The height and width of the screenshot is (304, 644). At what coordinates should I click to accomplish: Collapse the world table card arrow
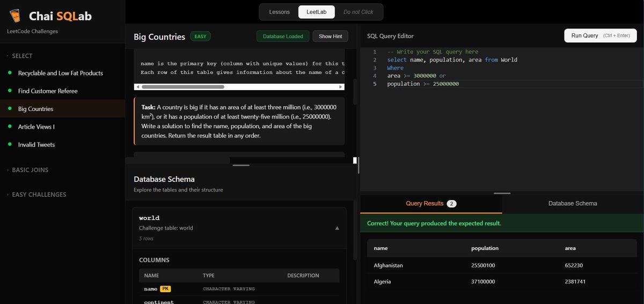pyautogui.click(x=337, y=228)
